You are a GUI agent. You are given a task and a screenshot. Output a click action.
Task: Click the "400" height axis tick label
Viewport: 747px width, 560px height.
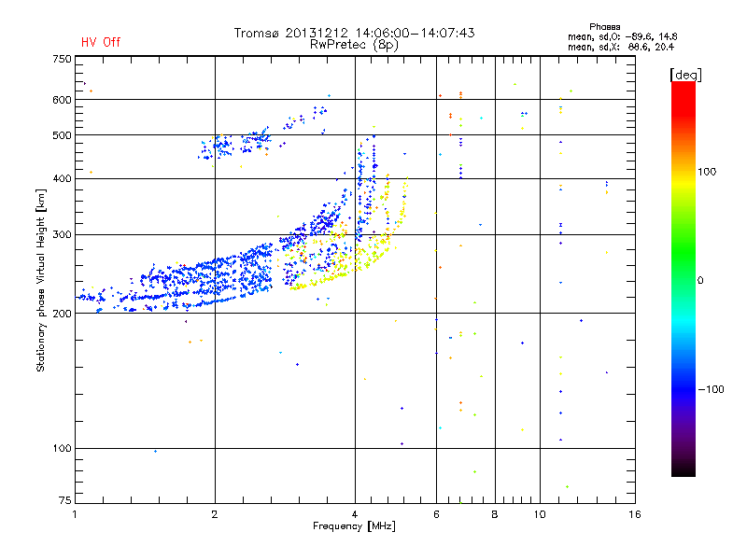pos(62,178)
